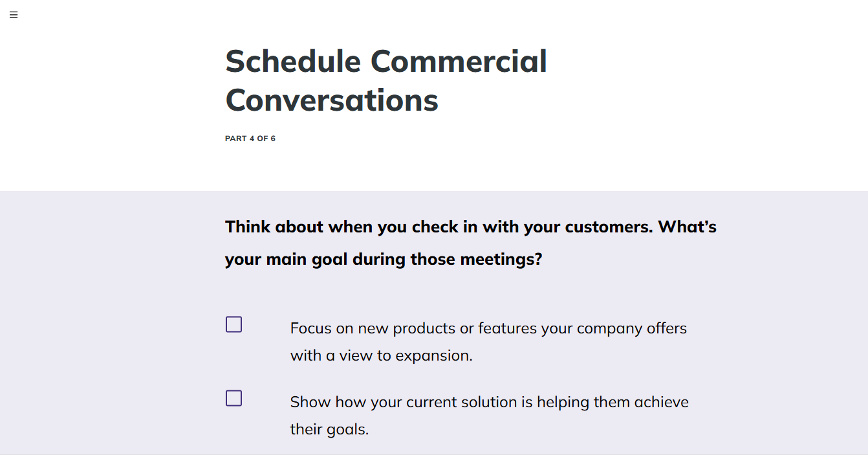
Task: Click the 'their goals.' answer line
Action: tap(329, 429)
